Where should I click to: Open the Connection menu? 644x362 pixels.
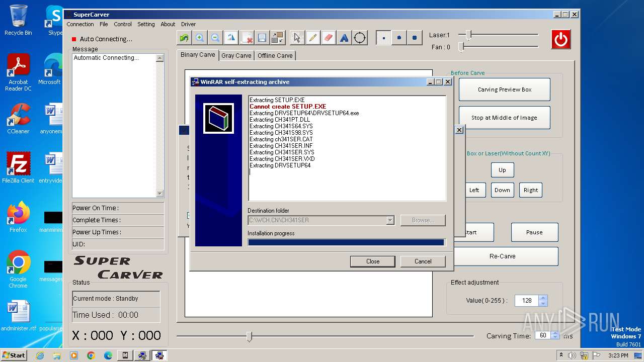tap(80, 24)
